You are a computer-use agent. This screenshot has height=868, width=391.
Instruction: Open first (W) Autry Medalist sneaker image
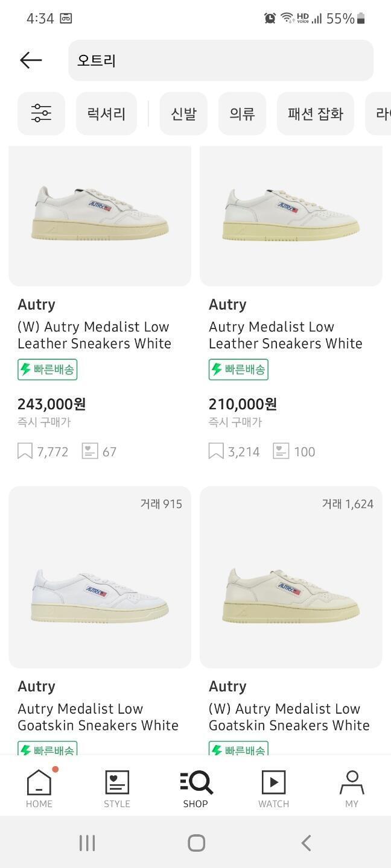[100, 216]
